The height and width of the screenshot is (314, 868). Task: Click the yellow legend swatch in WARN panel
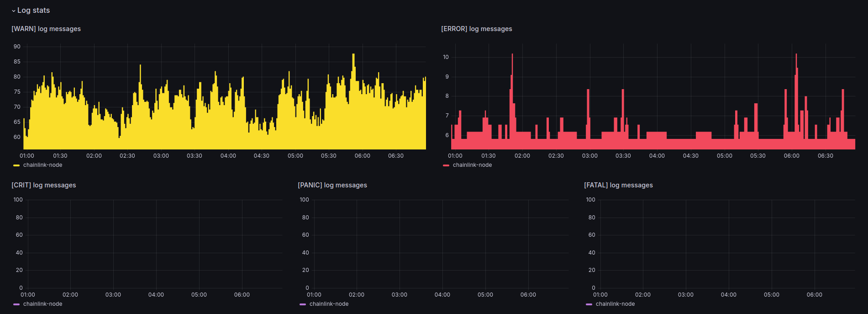point(16,165)
